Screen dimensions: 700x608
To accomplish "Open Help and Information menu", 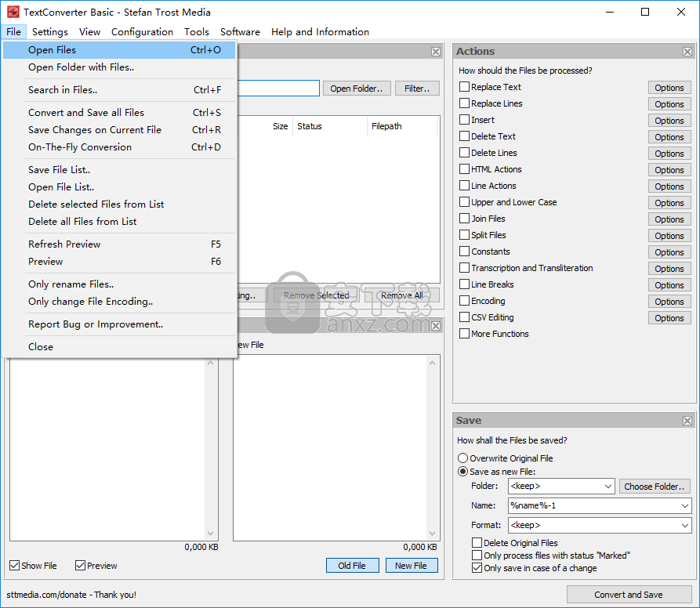I will pos(320,31).
